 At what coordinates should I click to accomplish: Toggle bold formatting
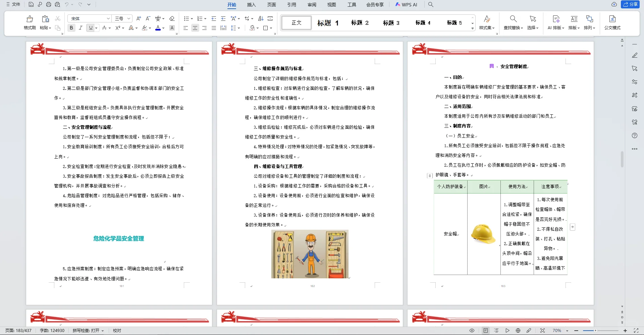click(x=71, y=28)
